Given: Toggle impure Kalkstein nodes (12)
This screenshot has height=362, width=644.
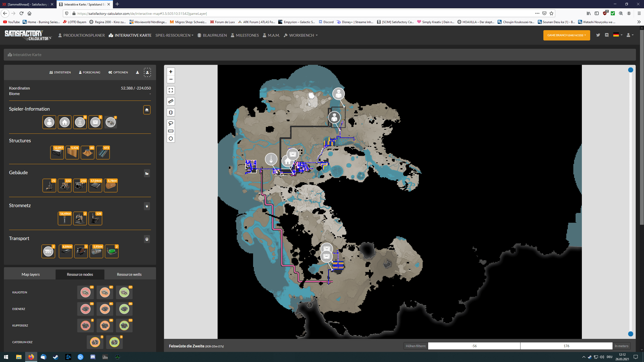Looking at the screenshot, I should [x=86, y=292].
